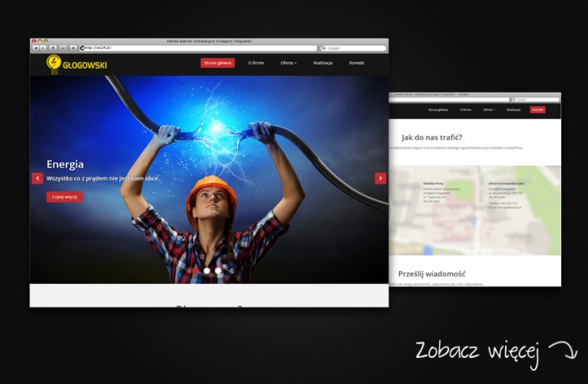Click 'Wszystko co z prądem nie jest nam obce'
The image size is (588, 384).
[x=103, y=178]
